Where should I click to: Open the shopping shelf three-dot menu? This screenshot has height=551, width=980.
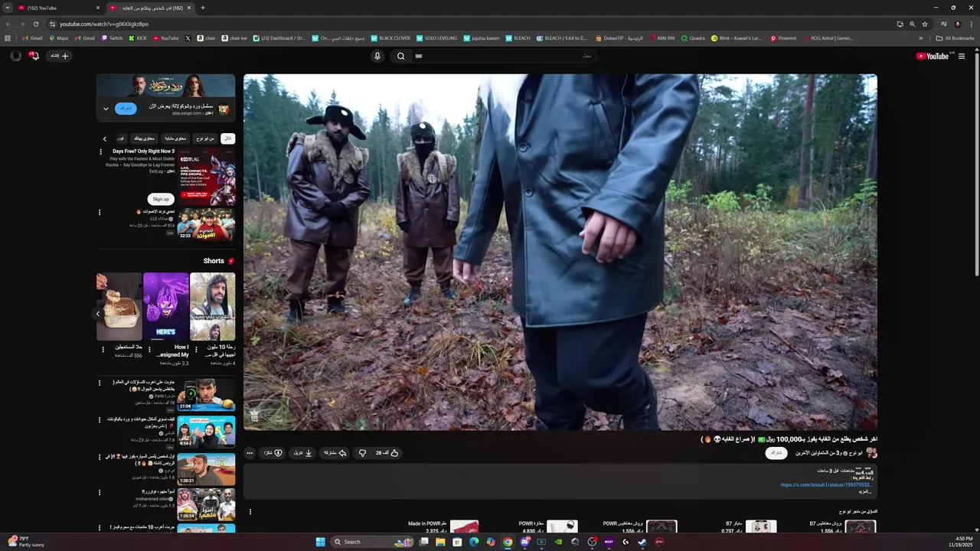(x=250, y=512)
